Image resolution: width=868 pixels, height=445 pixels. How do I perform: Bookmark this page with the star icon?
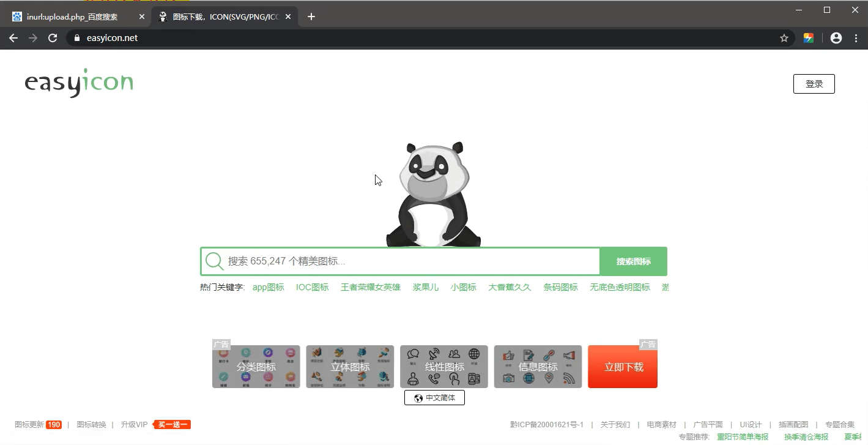[x=784, y=38]
